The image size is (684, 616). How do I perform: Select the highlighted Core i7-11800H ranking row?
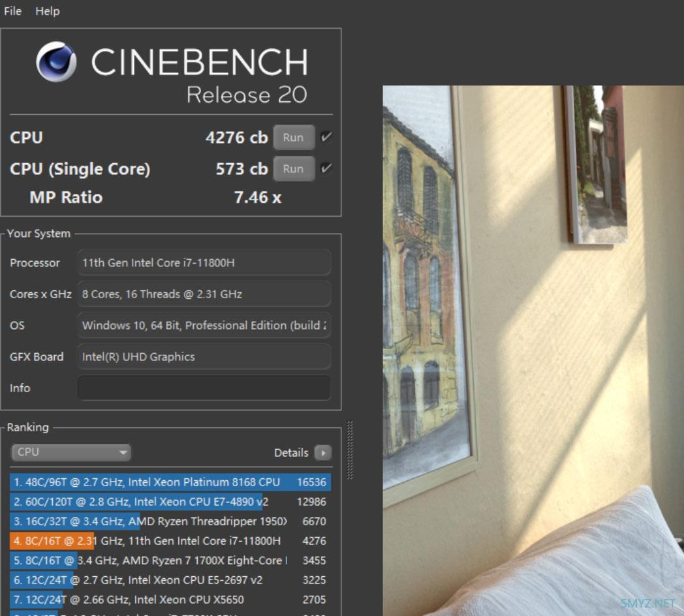pyautogui.click(x=170, y=541)
